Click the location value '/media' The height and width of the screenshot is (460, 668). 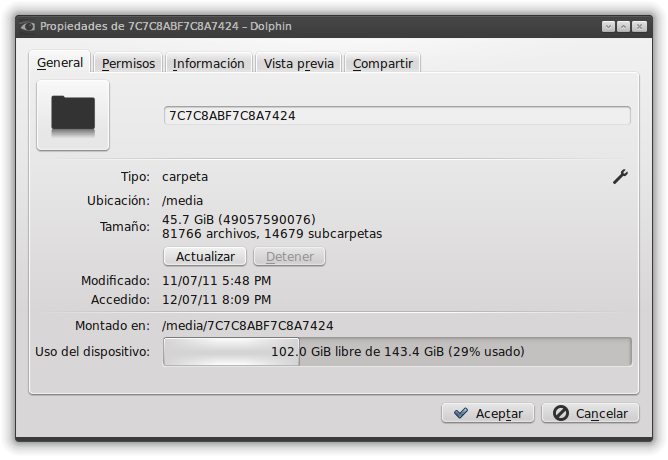pos(182,200)
